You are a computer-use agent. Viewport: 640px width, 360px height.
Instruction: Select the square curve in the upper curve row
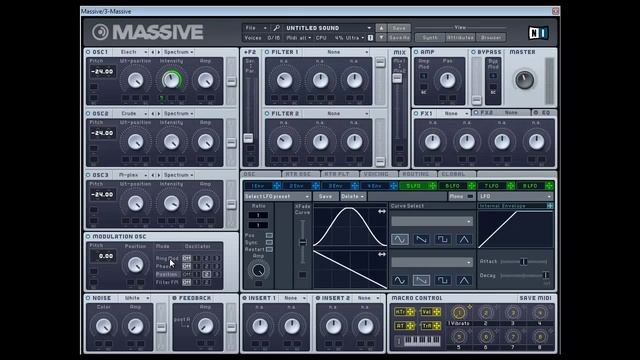click(x=442, y=239)
